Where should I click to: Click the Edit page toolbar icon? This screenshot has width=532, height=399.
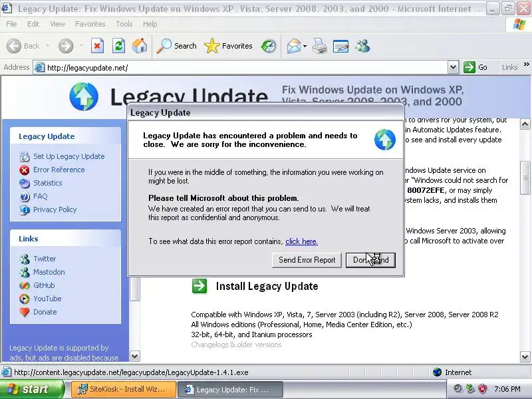[341, 46]
